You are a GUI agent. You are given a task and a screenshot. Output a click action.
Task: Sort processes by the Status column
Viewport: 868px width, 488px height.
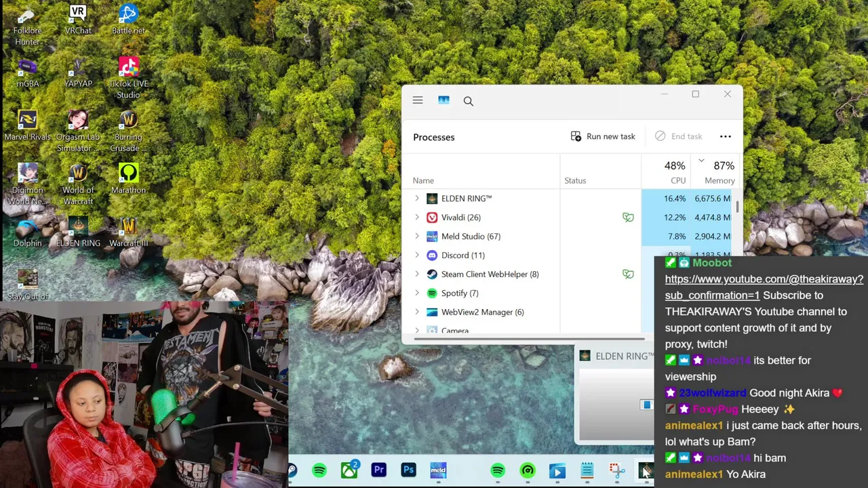pyautogui.click(x=575, y=181)
